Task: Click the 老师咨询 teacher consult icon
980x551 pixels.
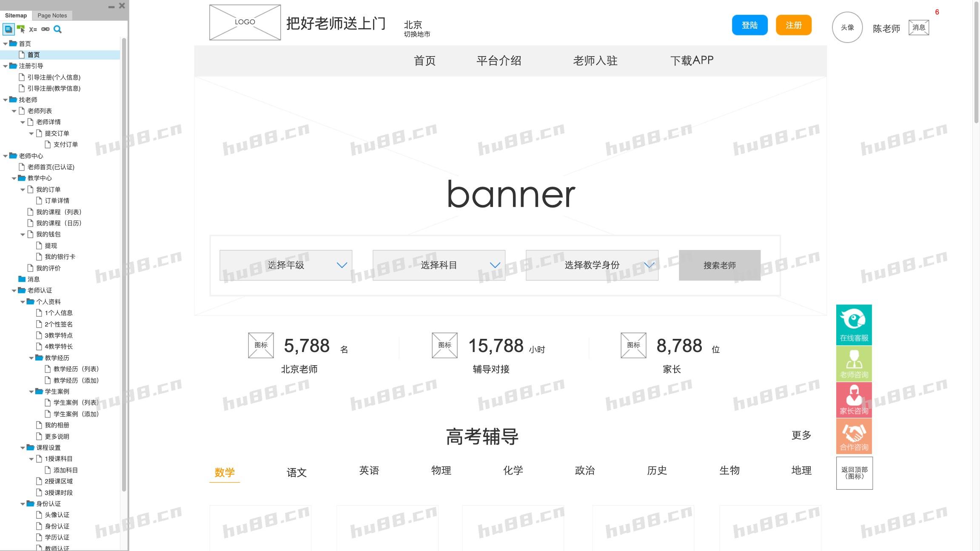Action: click(854, 362)
